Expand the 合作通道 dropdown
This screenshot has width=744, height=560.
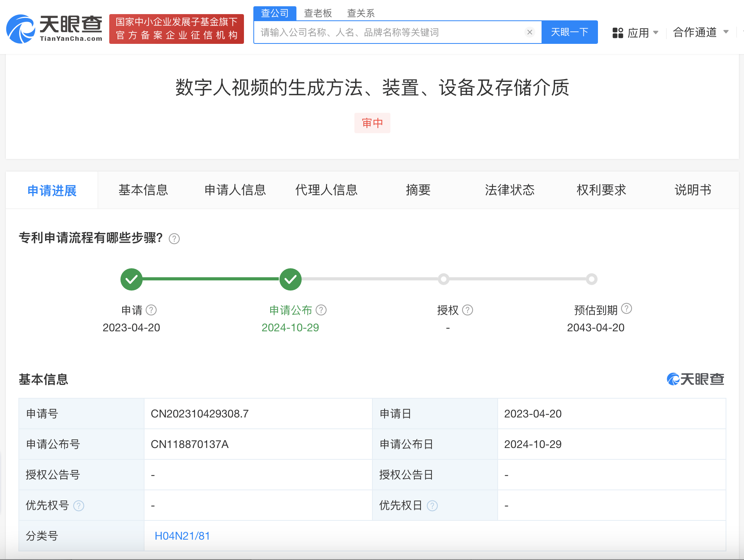tap(701, 32)
